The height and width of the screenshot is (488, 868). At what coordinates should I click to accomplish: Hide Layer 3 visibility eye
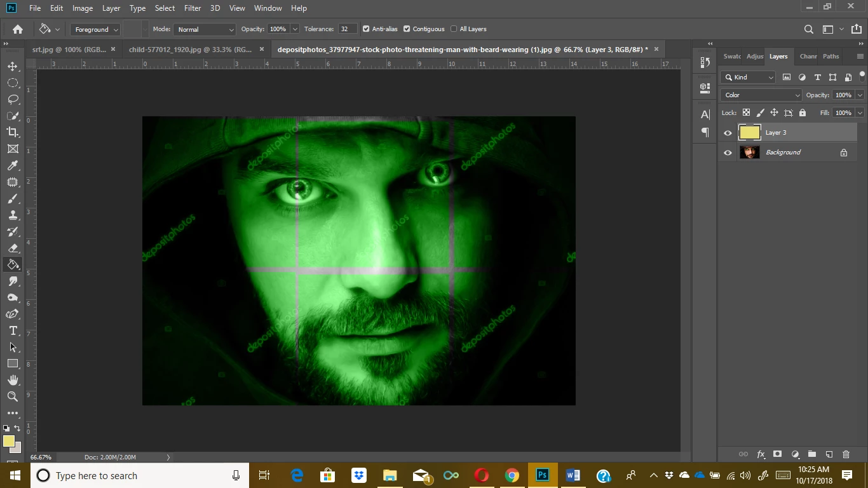click(728, 133)
